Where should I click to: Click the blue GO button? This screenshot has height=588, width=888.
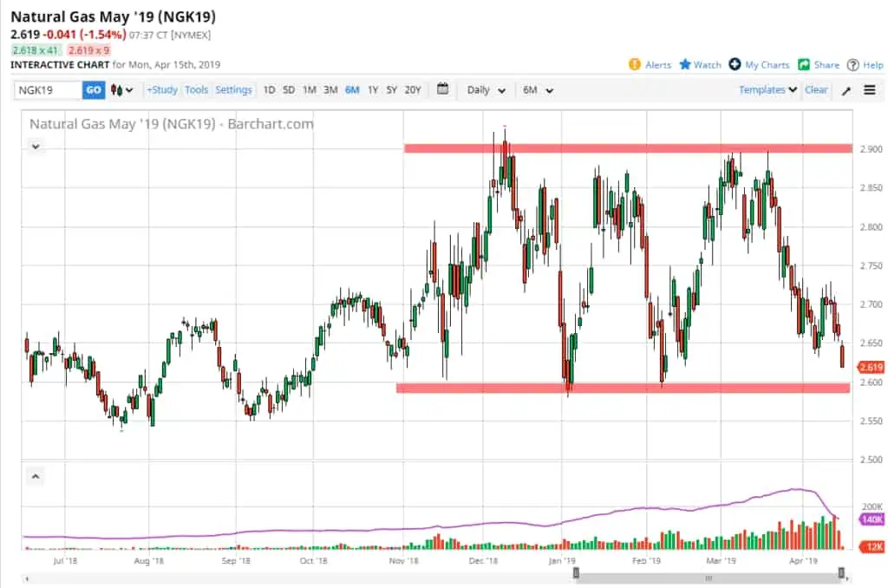click(94, 90)
